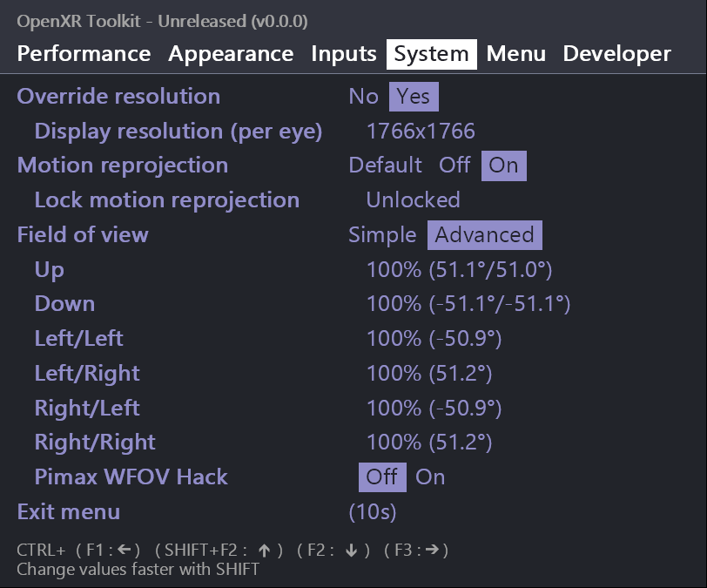
Task: Set Override resolution to Yes
Action: 414,97
